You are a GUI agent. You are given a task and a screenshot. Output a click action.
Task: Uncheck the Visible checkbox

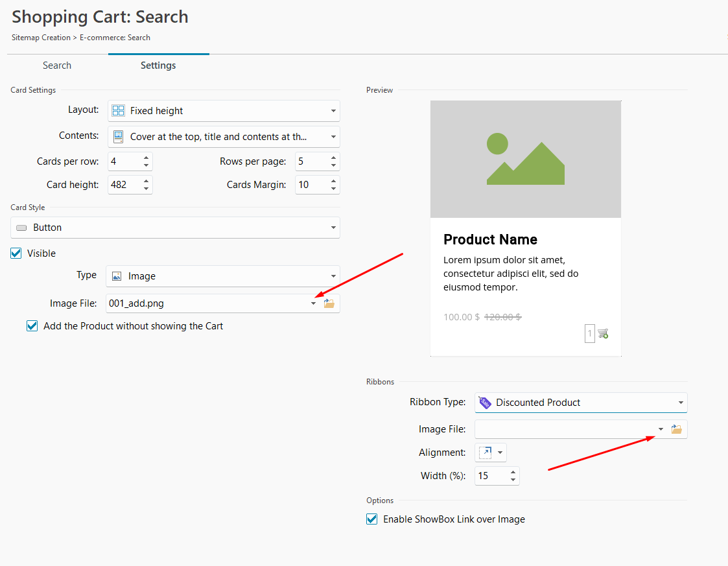(17, 254)
